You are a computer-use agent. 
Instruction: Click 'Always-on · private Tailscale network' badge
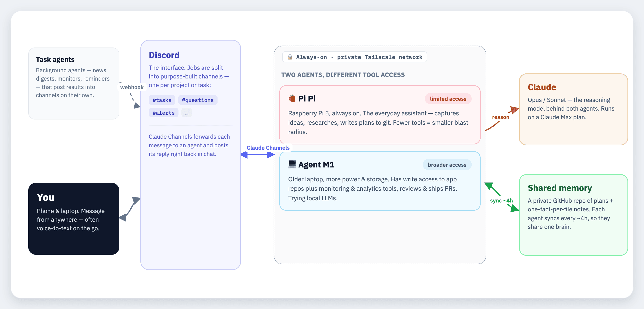355,57
